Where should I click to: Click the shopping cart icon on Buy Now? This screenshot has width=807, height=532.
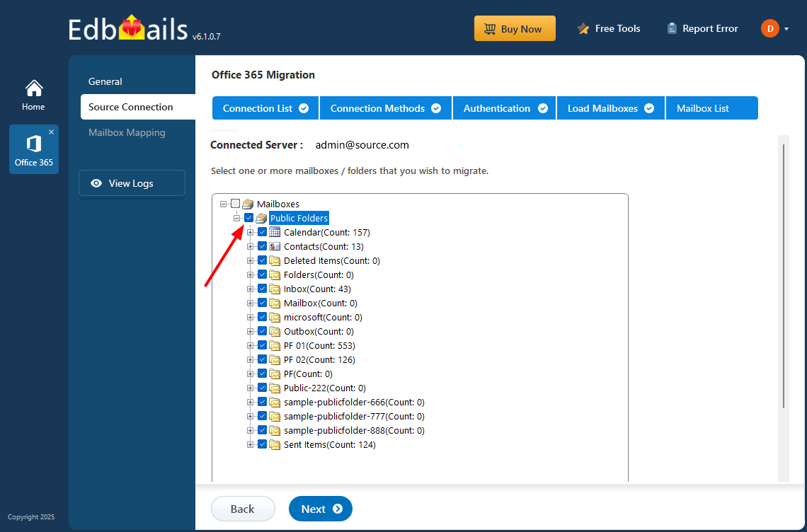tap(490, 29)
